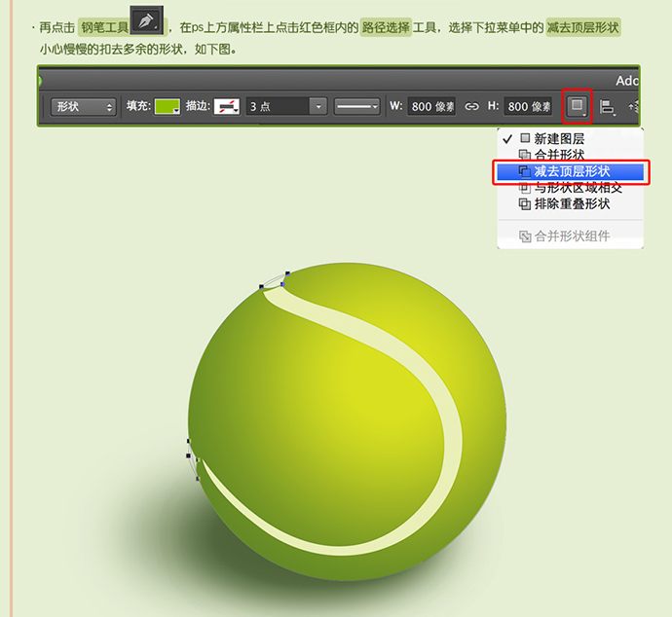The height and width of the screenshot is (617, 672).
Task: Click the Pen tool icon in instructions
Action: tap(146, 19)
